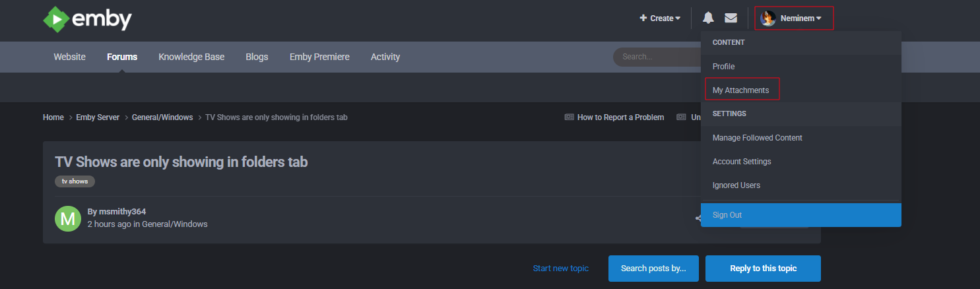Expand the Create dropdown
This screenshot has width=980, height=289.
pos(660,18)
